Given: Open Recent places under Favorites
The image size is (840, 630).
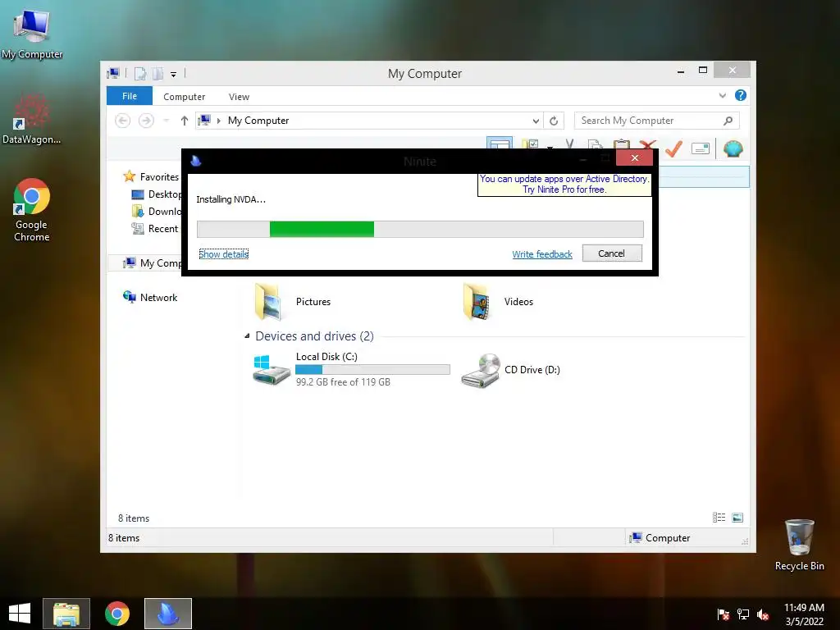Looking at the screenshot, I should (155, 229).
